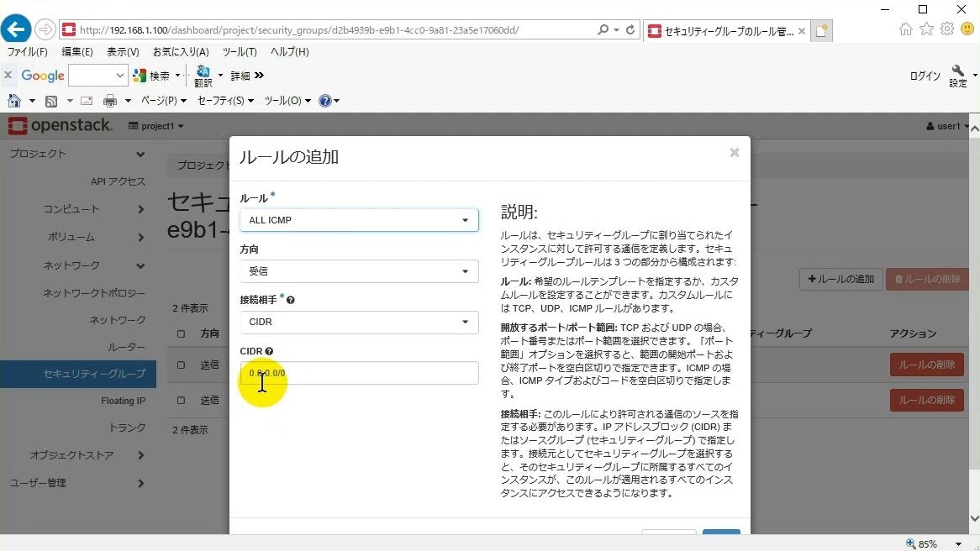The height and width of the screenshot is (551, 980).
Task: Click the Google toolbar ログイン link
Action: click(x=925, y=76)
